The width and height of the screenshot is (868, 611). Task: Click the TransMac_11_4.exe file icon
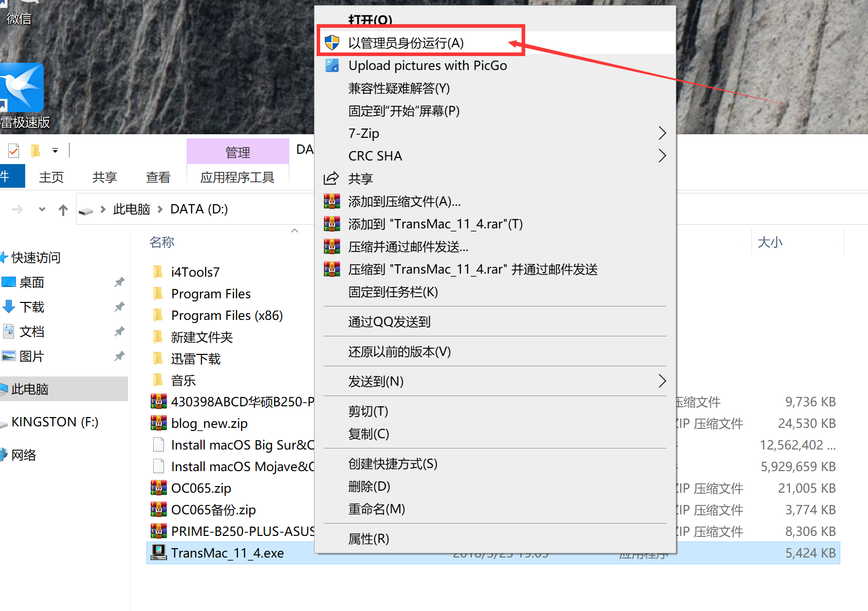158,552
